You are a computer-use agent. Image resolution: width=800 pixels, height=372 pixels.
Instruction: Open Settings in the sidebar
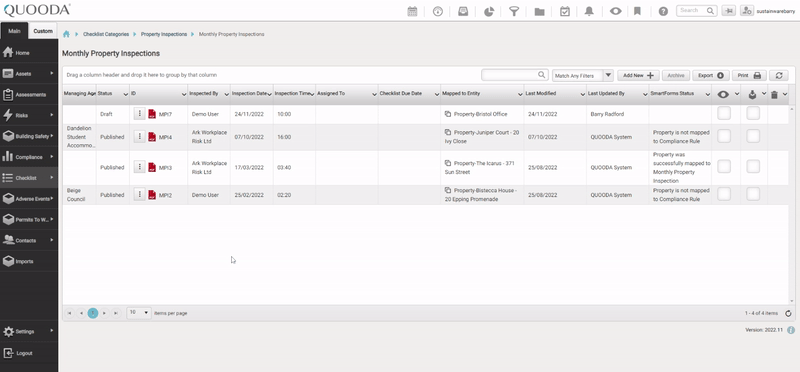click(29, 331)
